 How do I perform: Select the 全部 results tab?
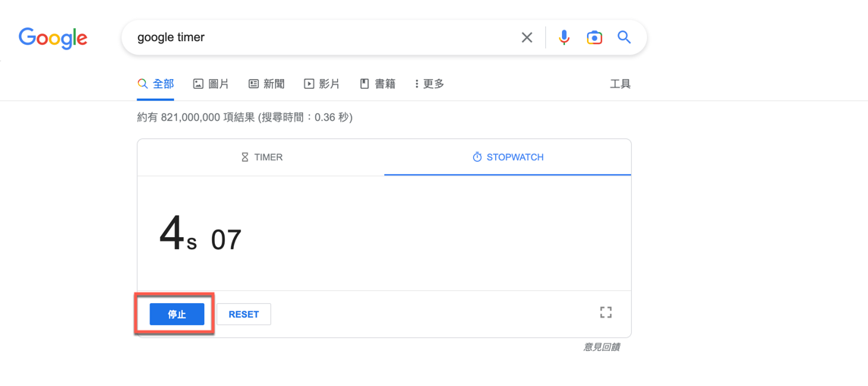pyautogui.click(x=156, y=84)
